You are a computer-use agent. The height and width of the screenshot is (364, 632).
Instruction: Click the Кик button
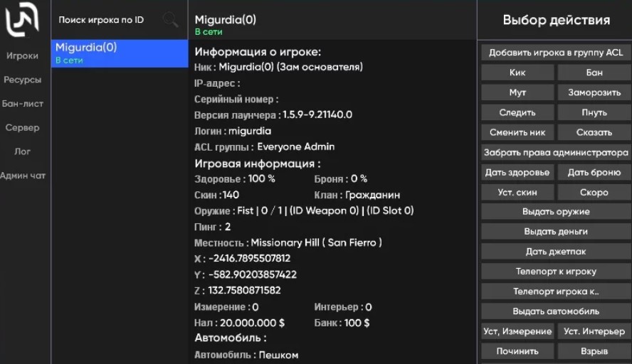coord(517,73)
